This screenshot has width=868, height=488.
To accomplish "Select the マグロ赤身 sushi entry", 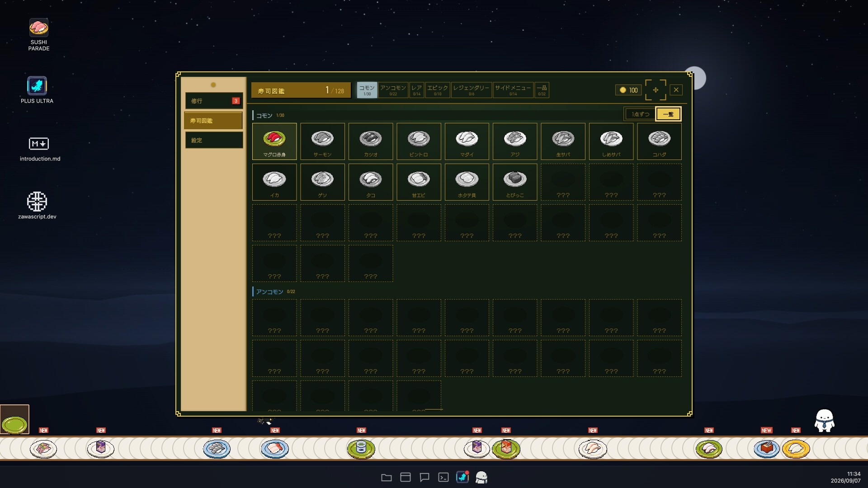I will (x=274, y=141).
